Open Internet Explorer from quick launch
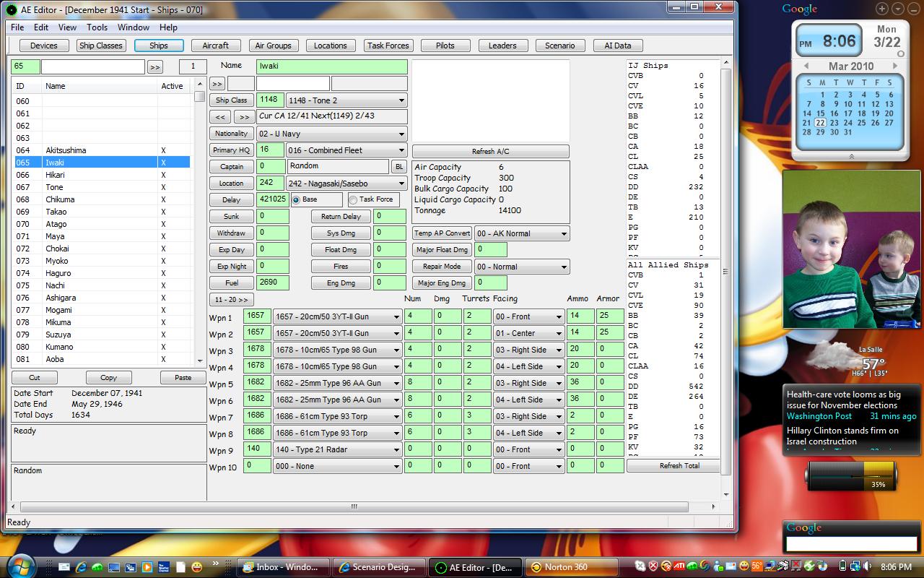This screenshot has width=924, height=578. pyautogui.click(x=81, y=567)
